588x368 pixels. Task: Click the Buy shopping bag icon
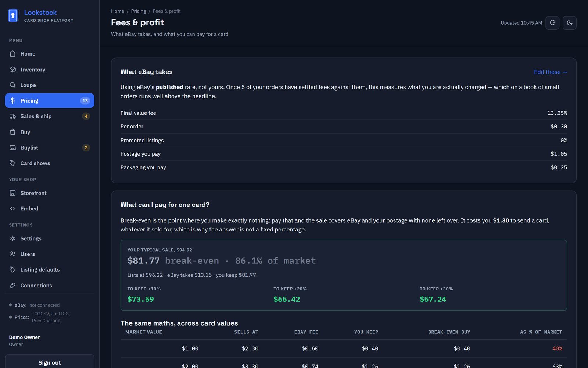[12, 132]
